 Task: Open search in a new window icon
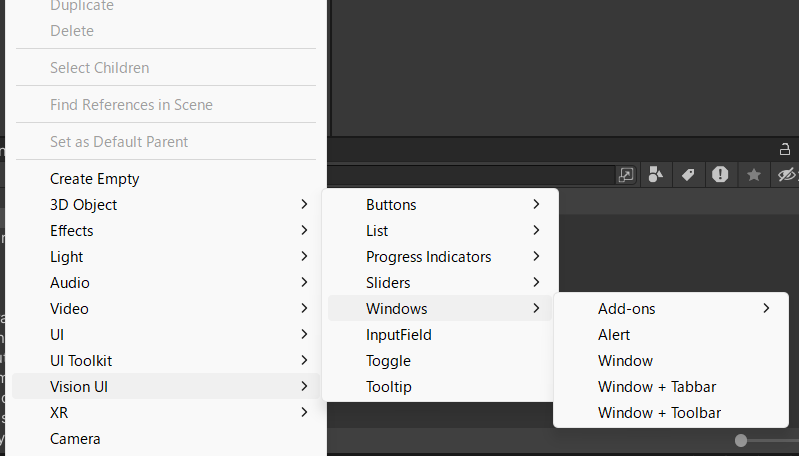(626, 175)
